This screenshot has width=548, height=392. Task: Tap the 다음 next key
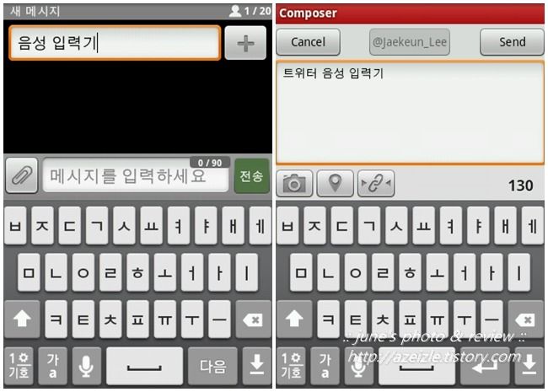pos(212,366)
